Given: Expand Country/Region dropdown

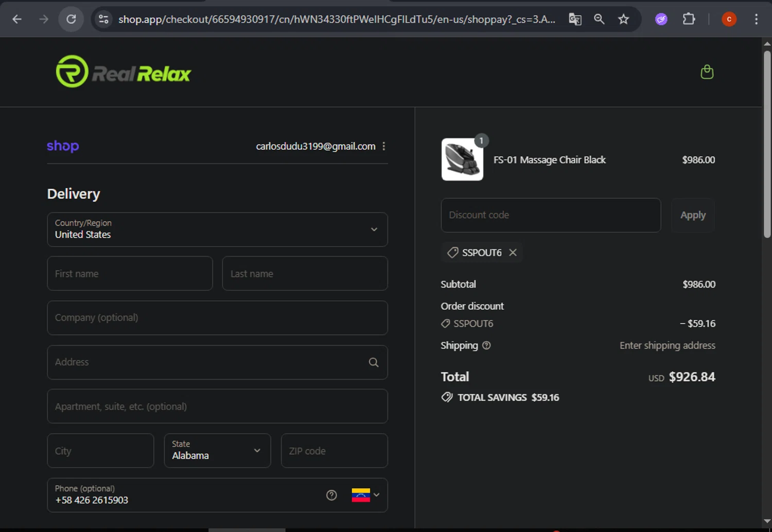Looking at the screenshot, I should click(217, 229).
